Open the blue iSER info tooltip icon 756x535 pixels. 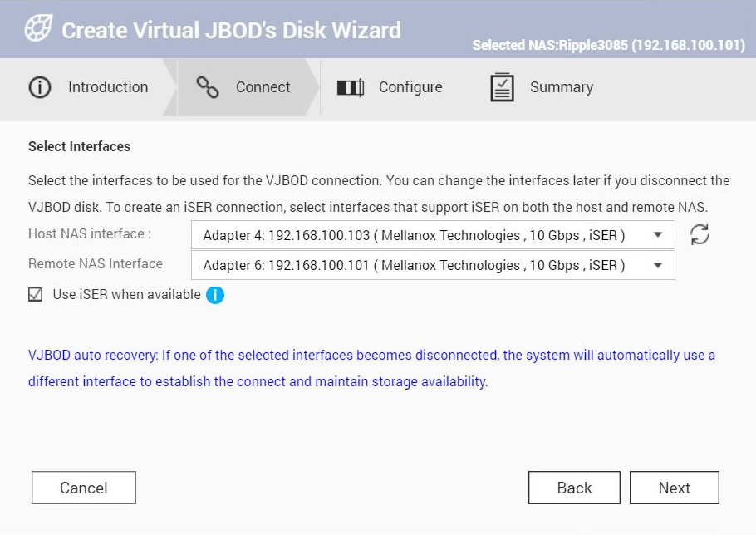[x=215, y=295]
